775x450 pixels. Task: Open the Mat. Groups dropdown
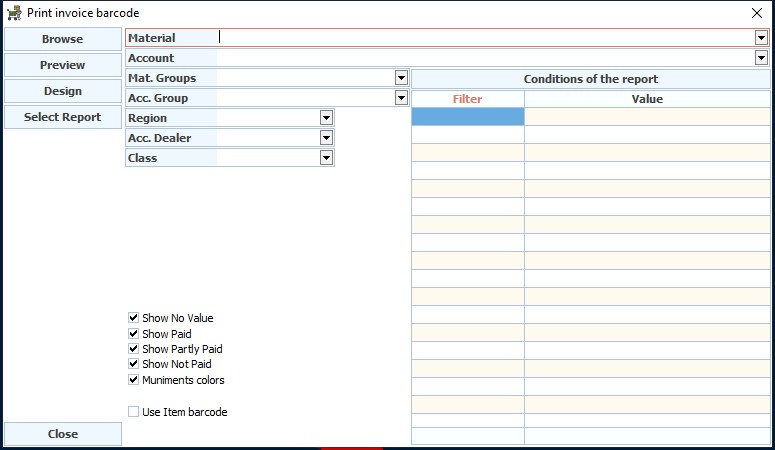(x=401, y=78)
